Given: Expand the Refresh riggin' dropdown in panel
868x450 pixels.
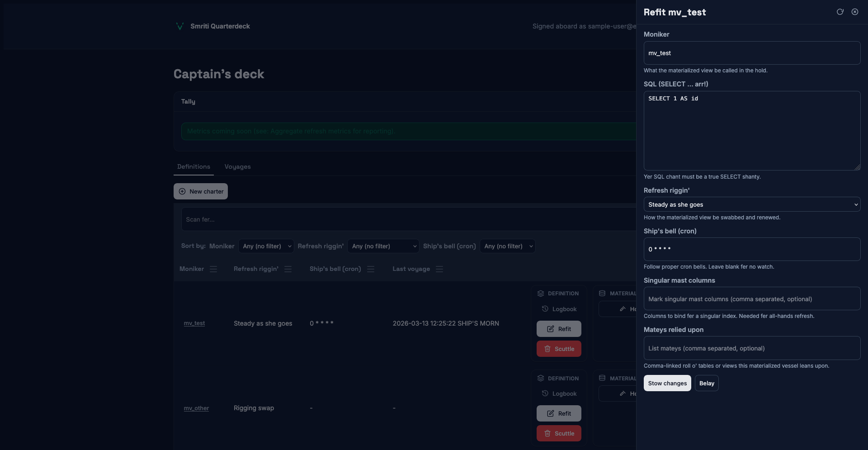Looking at the screenshot, I should (751, 204).
